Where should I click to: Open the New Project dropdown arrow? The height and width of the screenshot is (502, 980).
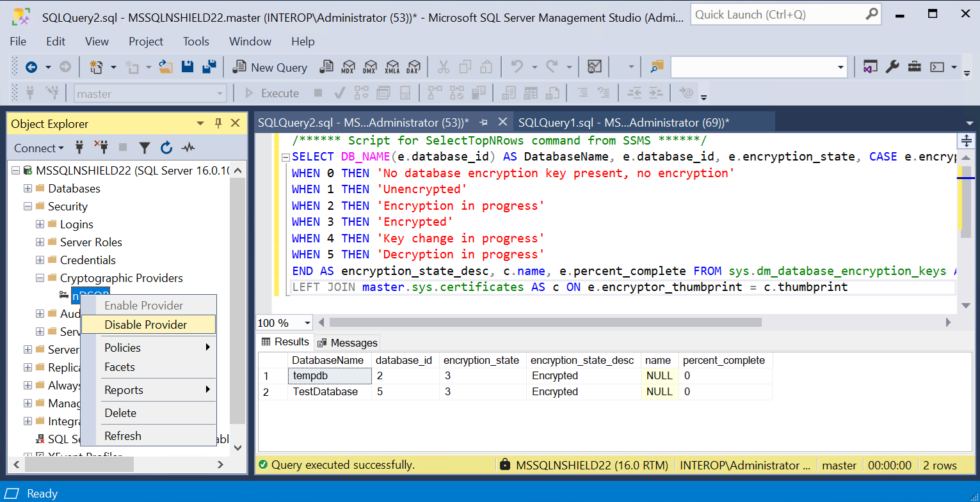113,67
